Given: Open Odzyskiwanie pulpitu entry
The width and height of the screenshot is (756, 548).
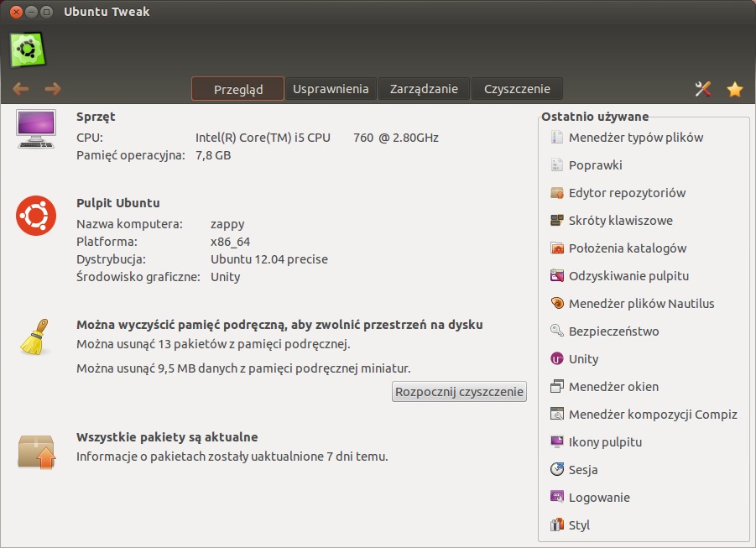Looking at the screenshot, I should pyautogui.click(x=628, y=276).
